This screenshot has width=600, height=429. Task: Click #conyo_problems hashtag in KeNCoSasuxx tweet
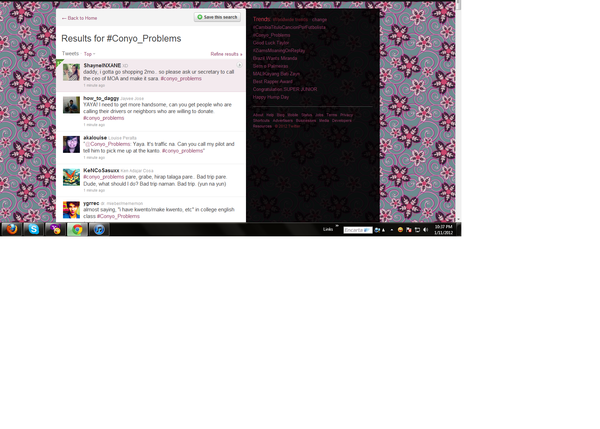coord(104,177)
